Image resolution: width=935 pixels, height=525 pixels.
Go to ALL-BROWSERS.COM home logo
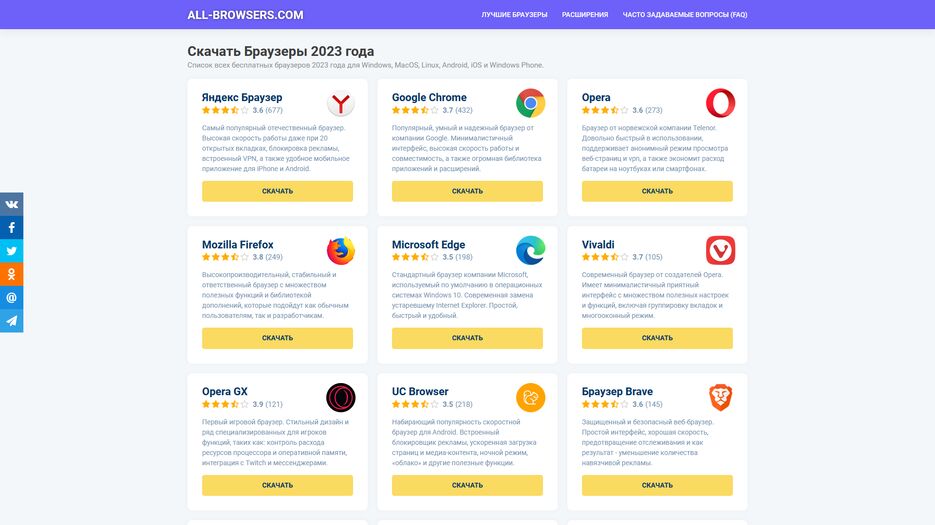click(x=245, y=15)
